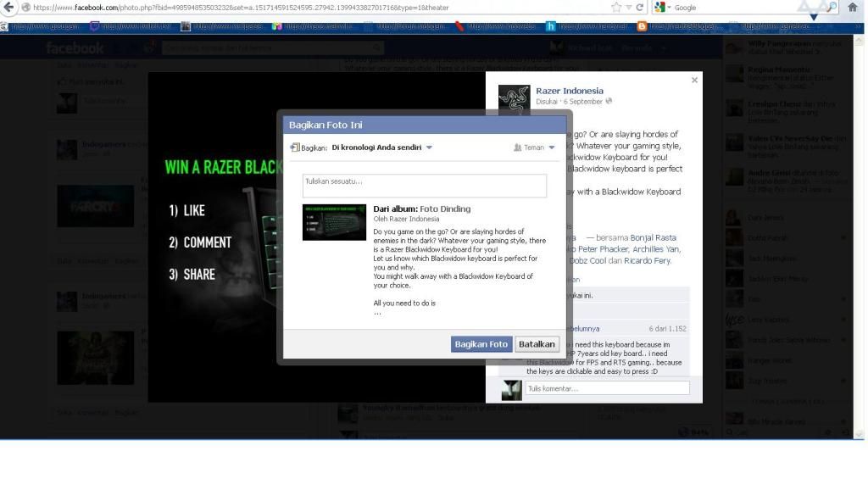Click the 'Batalkan' cancel button
The image size is (868, 490).
(x=537, y=344)
